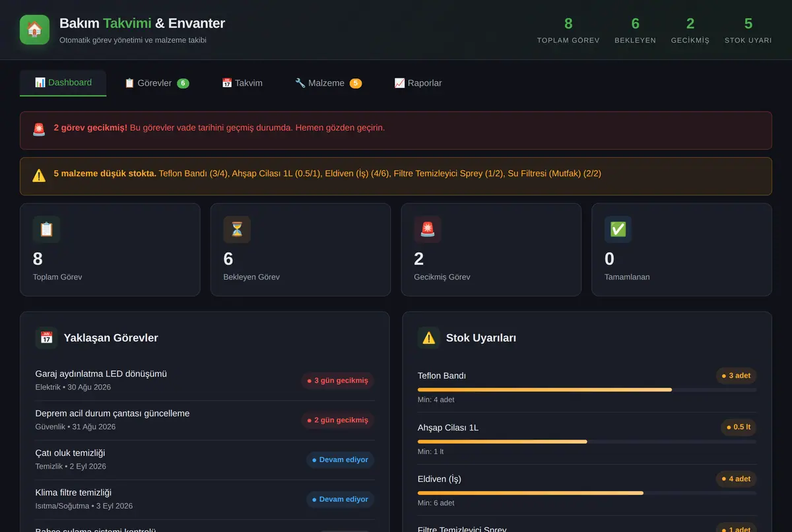Click the red siren icon in overdue alert

[x=39, y=129]
